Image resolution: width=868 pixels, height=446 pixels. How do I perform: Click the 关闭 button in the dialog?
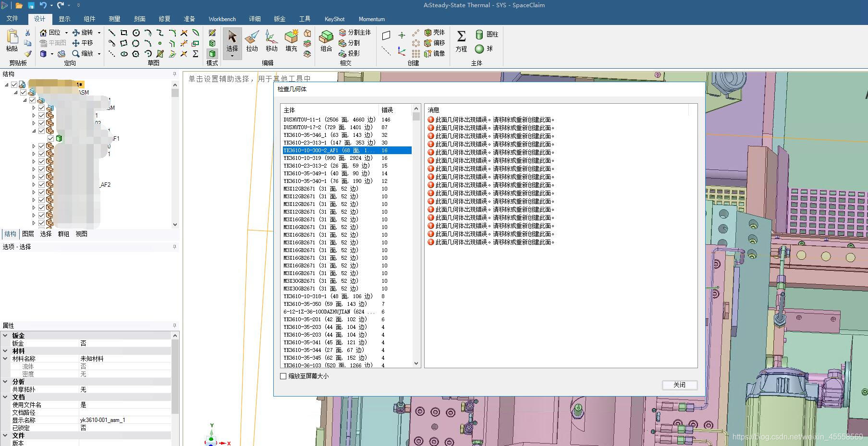pyautogui.click(x=679, y=385)
